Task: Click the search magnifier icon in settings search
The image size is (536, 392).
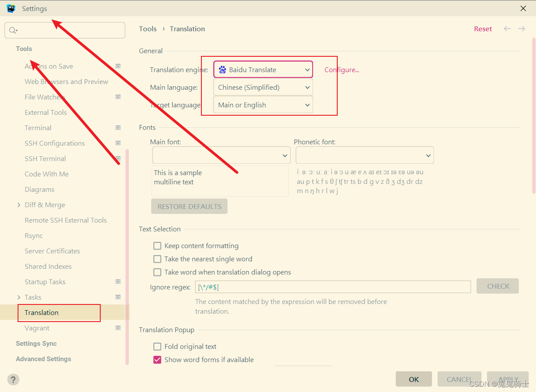Action: 13,30
